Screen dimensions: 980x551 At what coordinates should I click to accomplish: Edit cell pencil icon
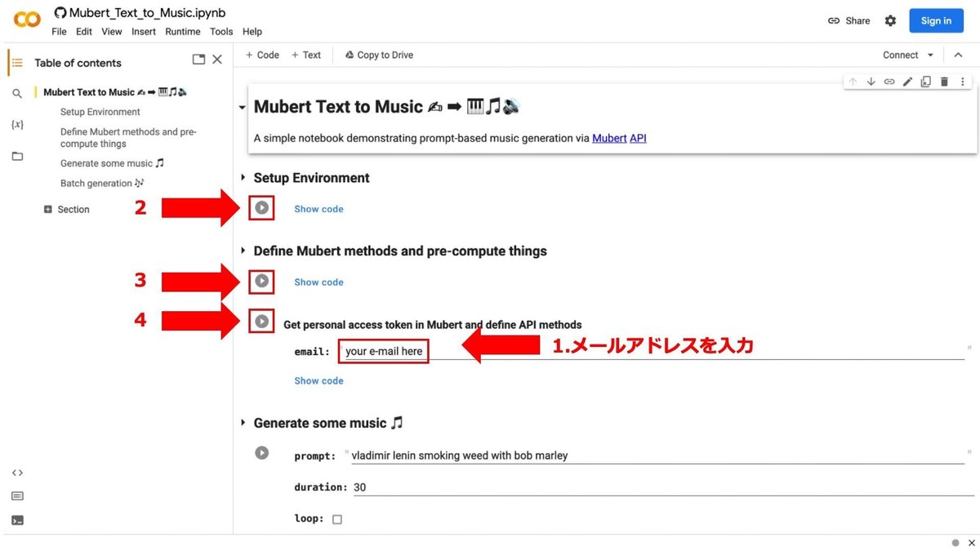point(907,82)
